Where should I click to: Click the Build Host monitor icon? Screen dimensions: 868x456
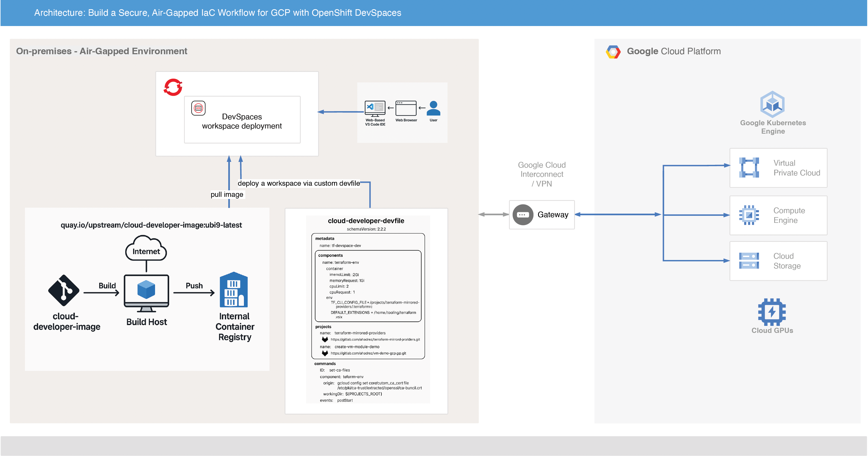click(146, 293)
